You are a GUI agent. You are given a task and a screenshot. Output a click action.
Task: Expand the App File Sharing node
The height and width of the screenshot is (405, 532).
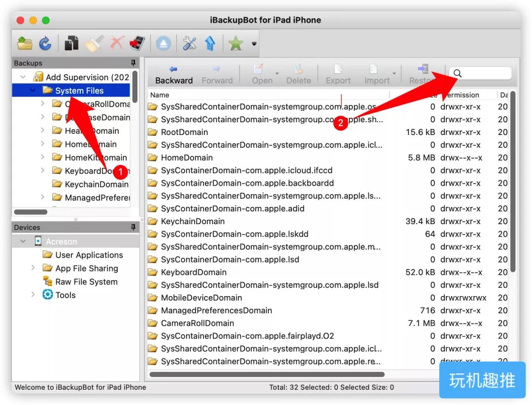[33, 268]
